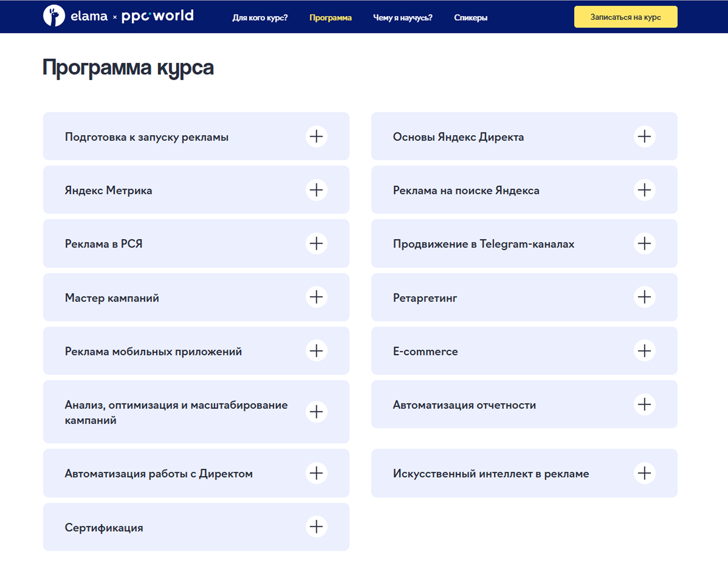Click «Записаться на курс» button
Screen dimensions: 728x561
tap(625, 17)
